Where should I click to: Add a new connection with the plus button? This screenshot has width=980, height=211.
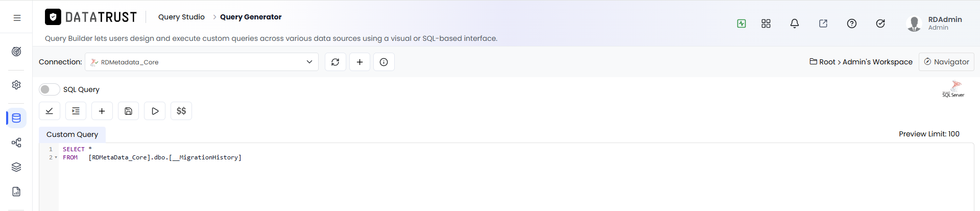[360, 62]
